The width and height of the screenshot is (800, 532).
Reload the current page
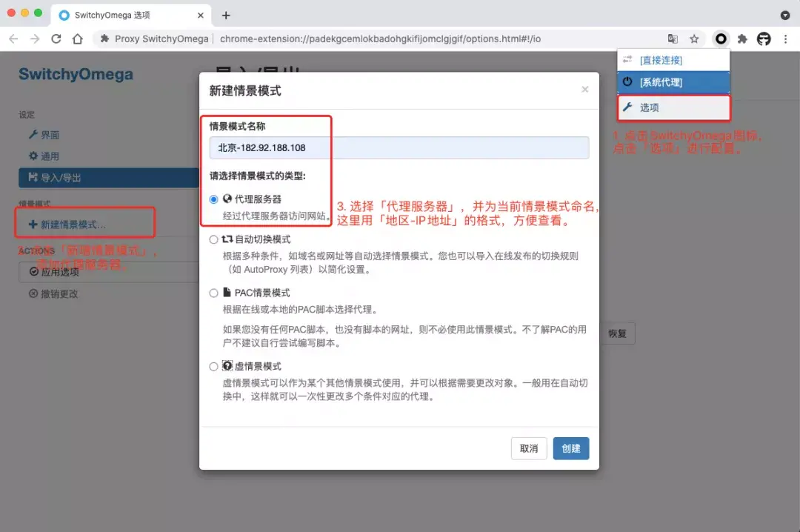[56, 39]
